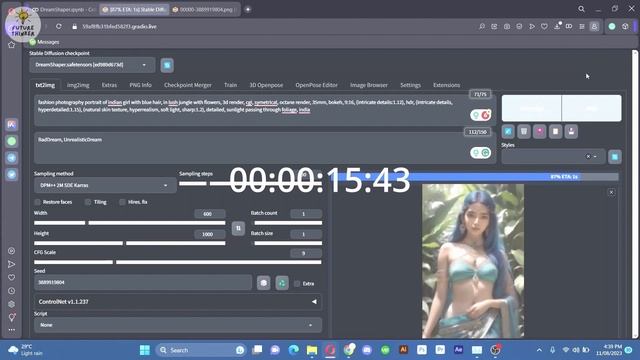The width and height of the screenshot is (640, 360).
Task: Open the Styles dropdown
Action: [x=553, y=157]
